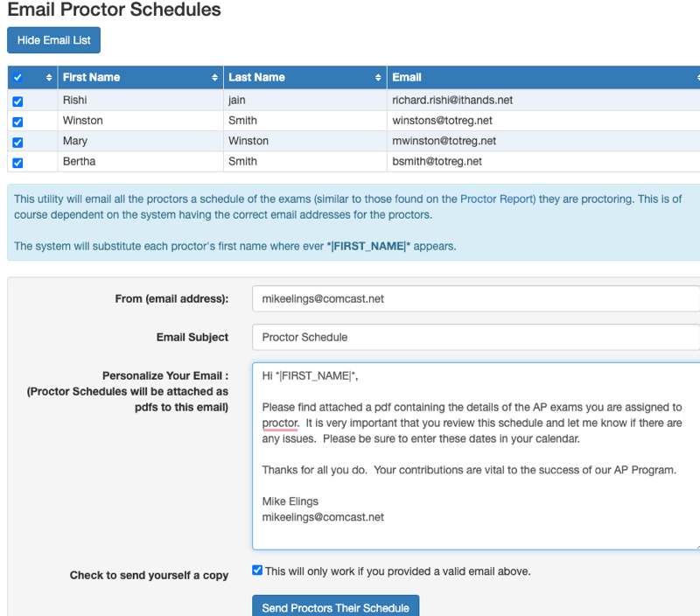Click last name cell Winston
Viewport: 700px width, 616px height.
coord(304,141)
